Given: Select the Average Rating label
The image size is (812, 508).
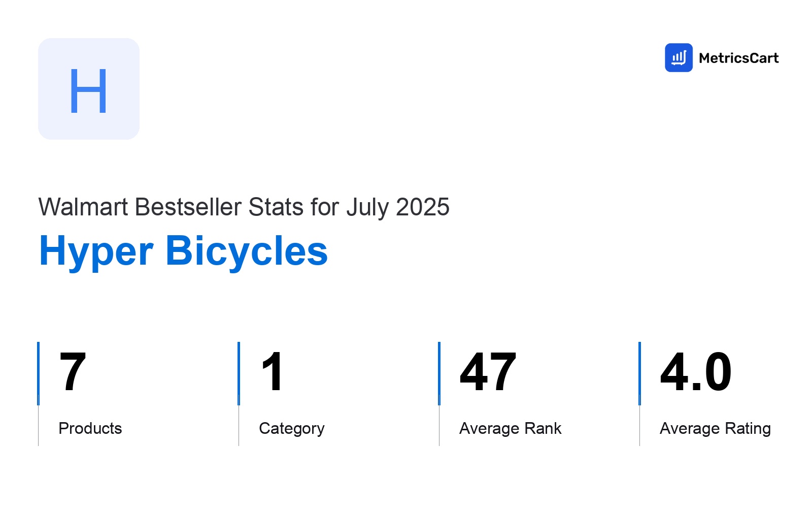Looking at the screenshot, I should click(x=715, y=429).
